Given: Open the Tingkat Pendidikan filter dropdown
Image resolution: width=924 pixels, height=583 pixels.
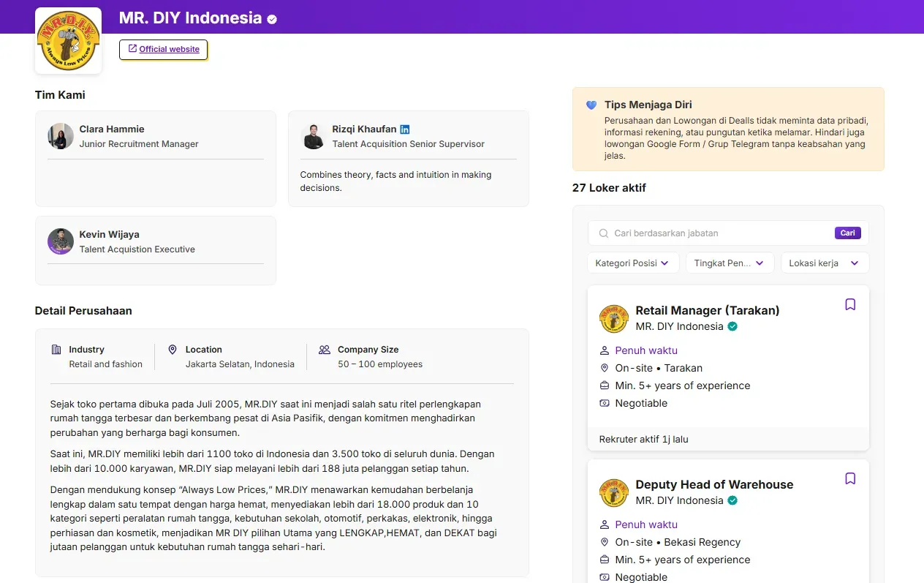Looking at the screenshot, I should (730, 263).
